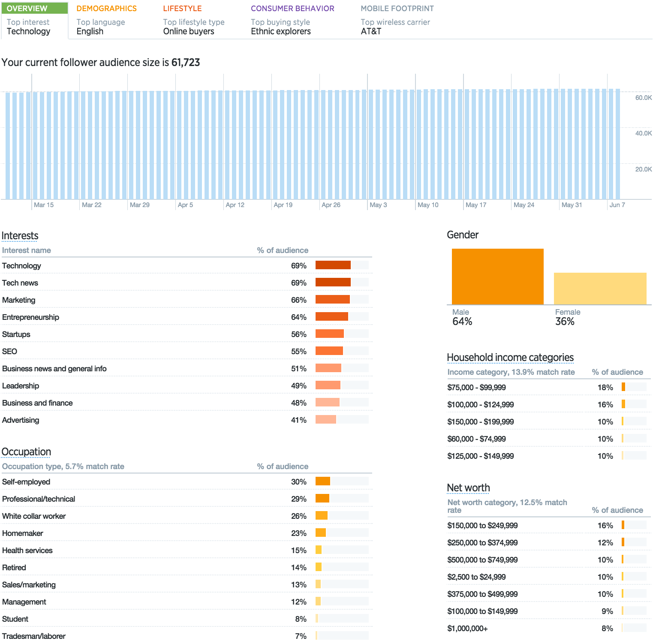
Task: Open the LIFESTYLE tab
Action: tap(182, 8)
